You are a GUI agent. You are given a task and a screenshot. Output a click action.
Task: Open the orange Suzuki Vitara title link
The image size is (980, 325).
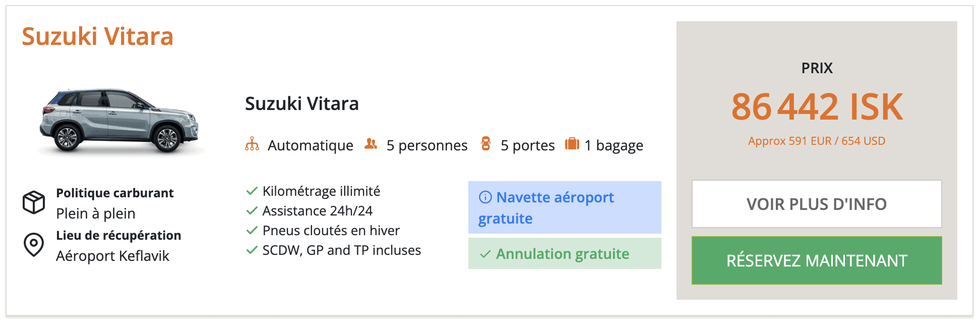point(98,36)
